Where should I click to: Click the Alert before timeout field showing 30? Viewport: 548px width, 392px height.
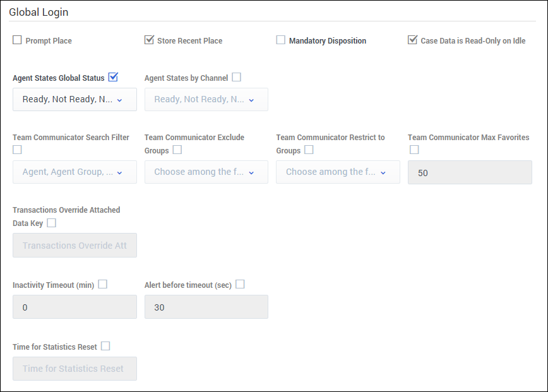point(206,307)
